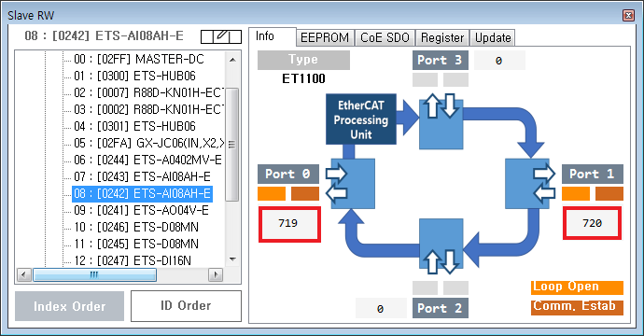Click Port 2 up-down arrows icon

coord(441,261)
